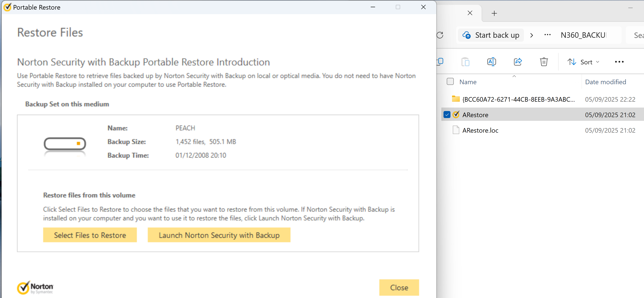The width and height of the screenshot is (644, 298).
Task: Open a new File Explorer tab with plus button
Action: [x=494, y=13]
